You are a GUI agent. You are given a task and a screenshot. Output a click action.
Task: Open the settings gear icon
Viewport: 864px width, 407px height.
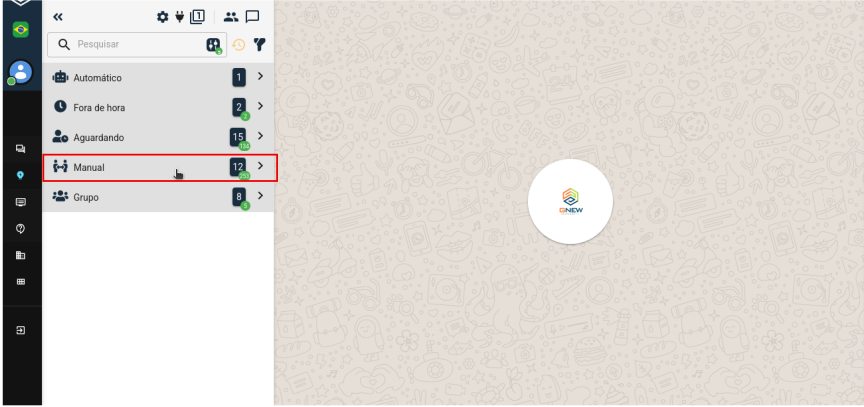(163, 17)
